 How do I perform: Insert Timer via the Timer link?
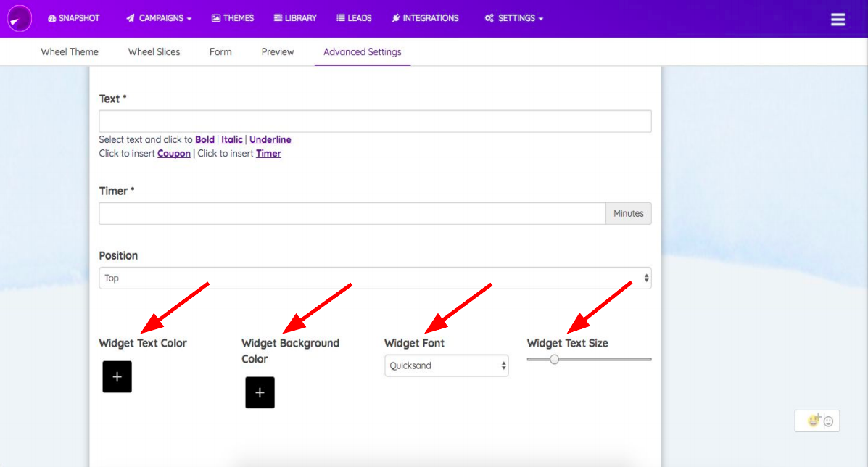coord(268,153)
